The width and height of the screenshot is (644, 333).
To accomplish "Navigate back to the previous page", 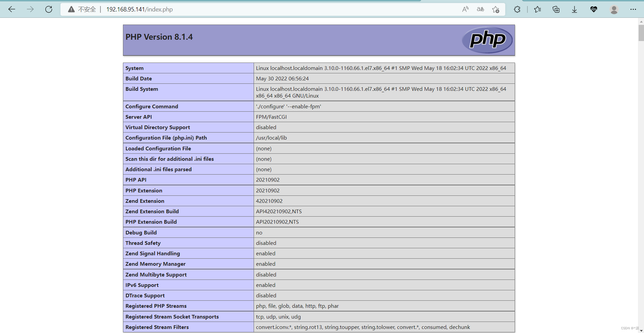I will 12,9.
